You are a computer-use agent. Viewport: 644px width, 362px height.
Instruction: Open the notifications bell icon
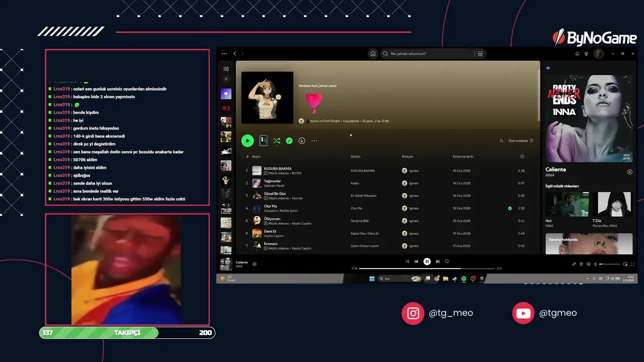pos(577,53)
